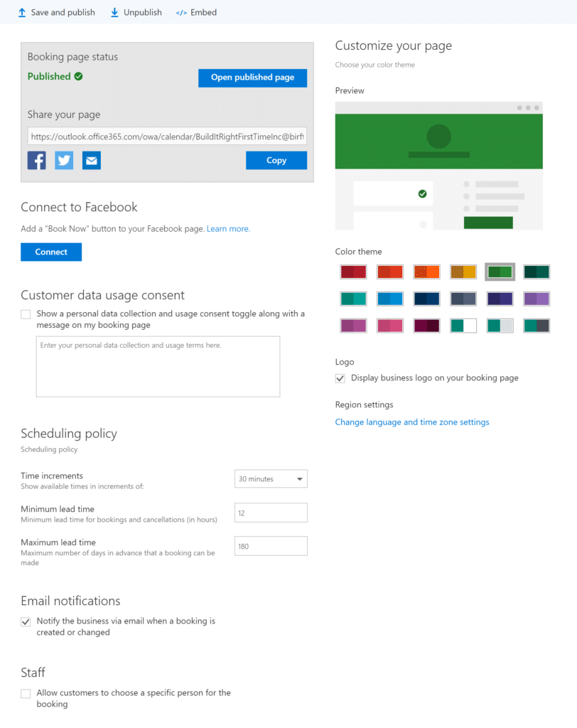The height and width of the screenshot is (728, 577).
Task: Connect booking page to Facebook
Action: [51, 252]
